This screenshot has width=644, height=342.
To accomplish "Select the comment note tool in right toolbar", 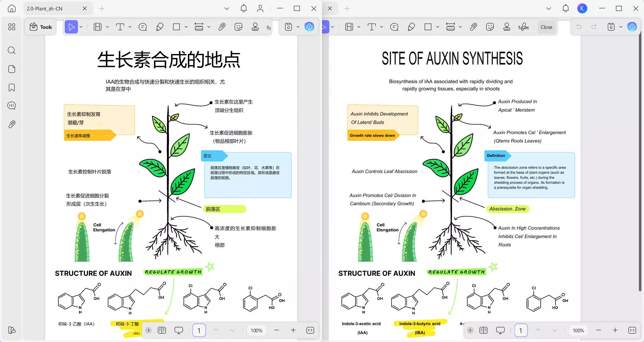I will [x=394, y=27].
